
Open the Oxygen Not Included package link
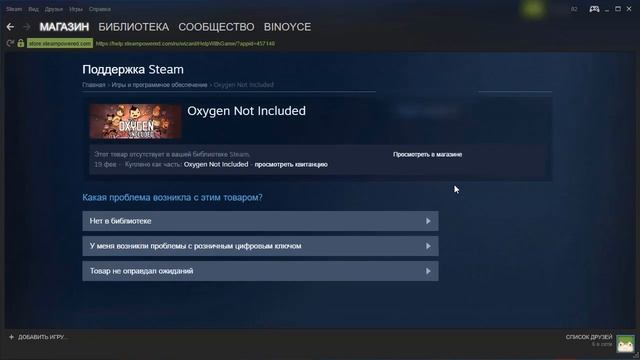pos(216,164)
